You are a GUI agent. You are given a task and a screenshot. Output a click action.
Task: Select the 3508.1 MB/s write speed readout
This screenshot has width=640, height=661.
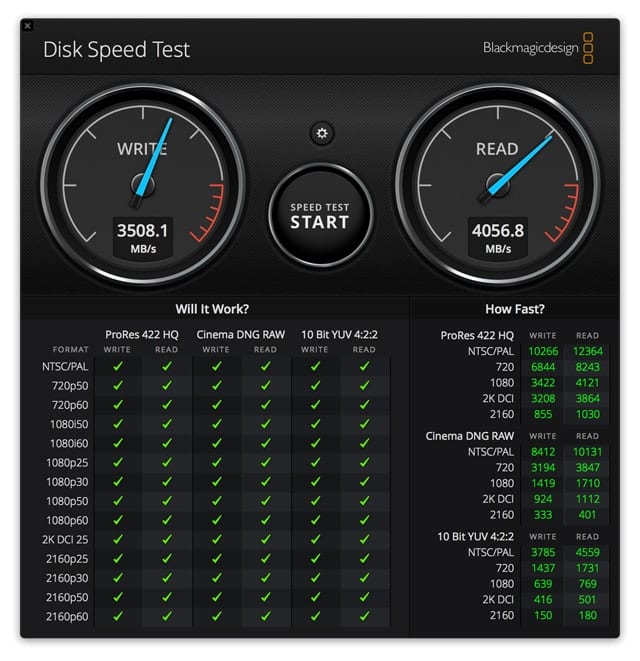[142, 230]
